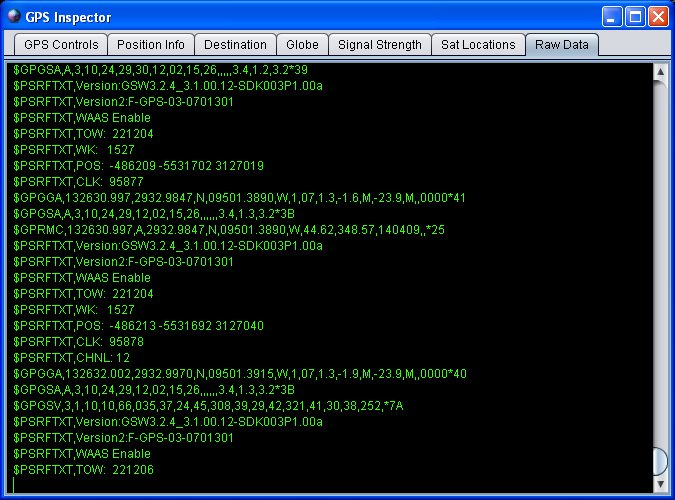Click the $GPGGA line ending 0000*40
This screenshot has width=675, height=500.
[240, 373]
